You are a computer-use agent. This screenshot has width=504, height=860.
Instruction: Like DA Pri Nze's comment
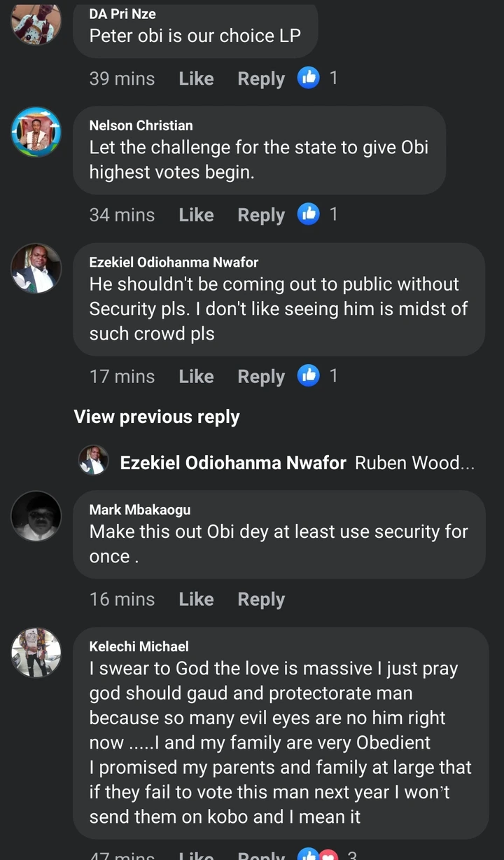196,78
